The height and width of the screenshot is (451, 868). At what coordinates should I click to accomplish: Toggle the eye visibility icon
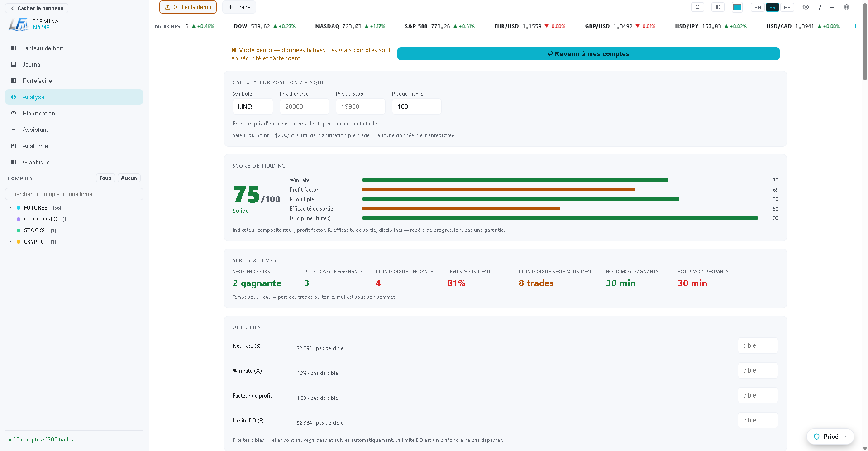point(806,7)
